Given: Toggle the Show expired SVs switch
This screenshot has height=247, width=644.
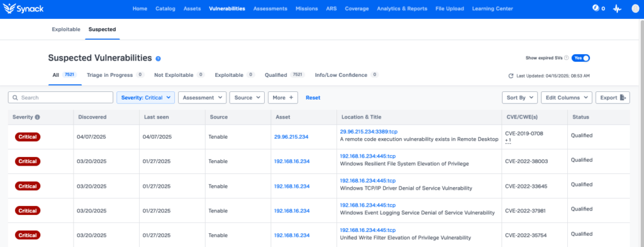Looking at the screenshot, I should (580, 58).
